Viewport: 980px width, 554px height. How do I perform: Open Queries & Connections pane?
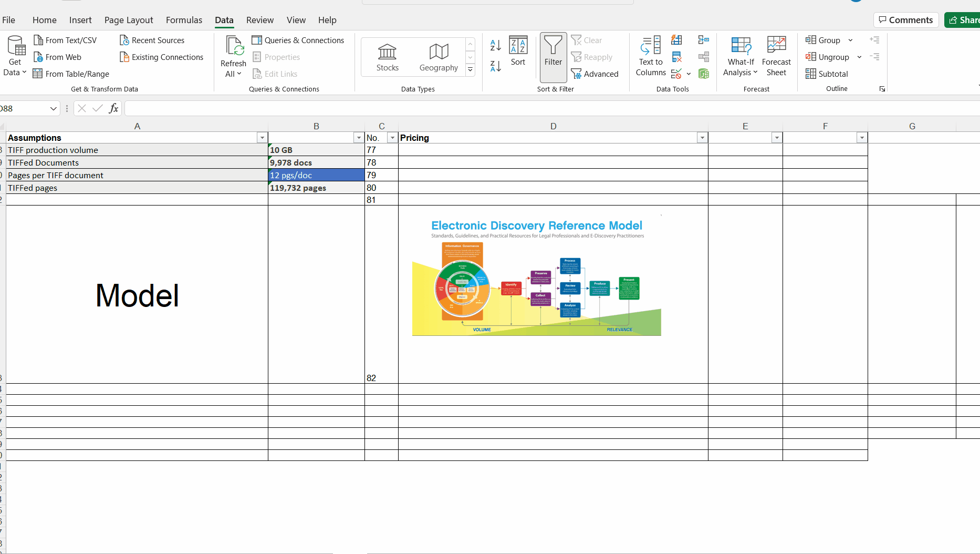pos(298,40)
